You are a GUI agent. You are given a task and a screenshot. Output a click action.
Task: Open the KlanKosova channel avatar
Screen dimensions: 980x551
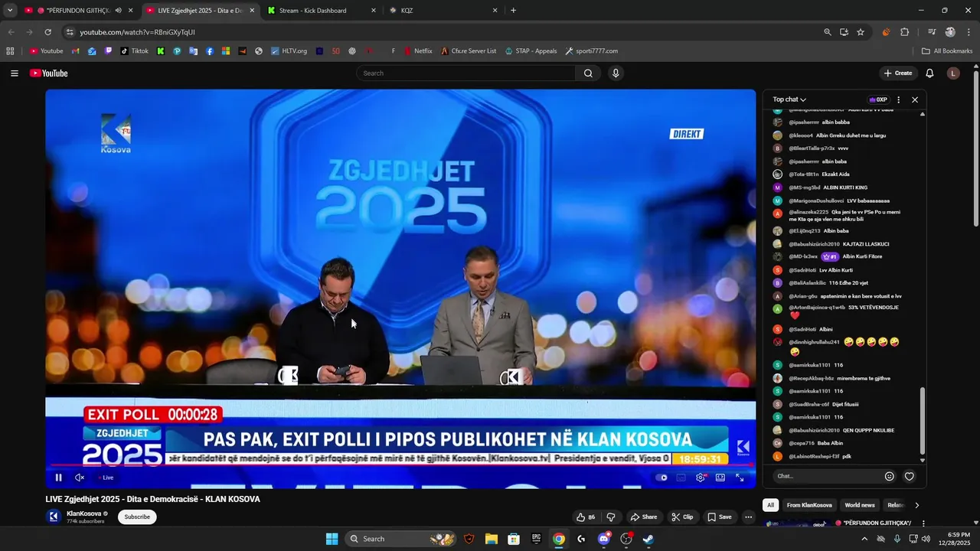tap(54, 517)
